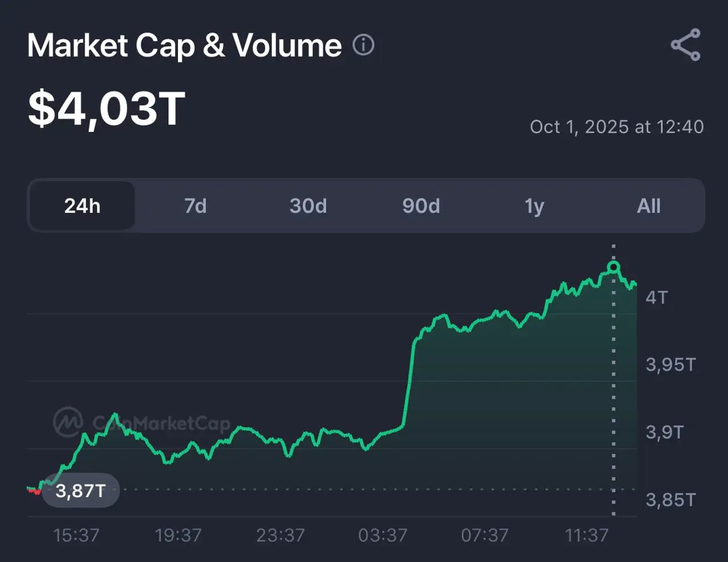Open the Market Cap info icon

363,45
